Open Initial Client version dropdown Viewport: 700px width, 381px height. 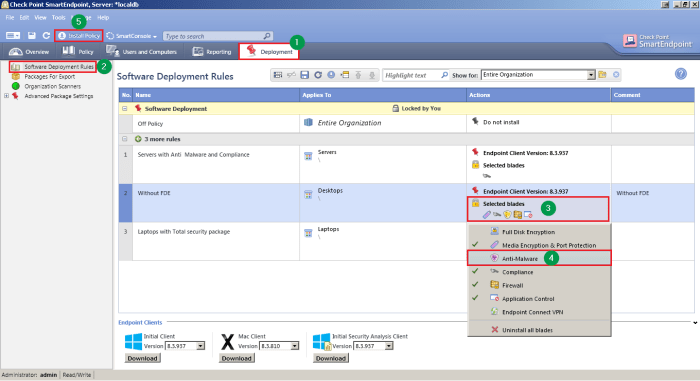point(200,346)
